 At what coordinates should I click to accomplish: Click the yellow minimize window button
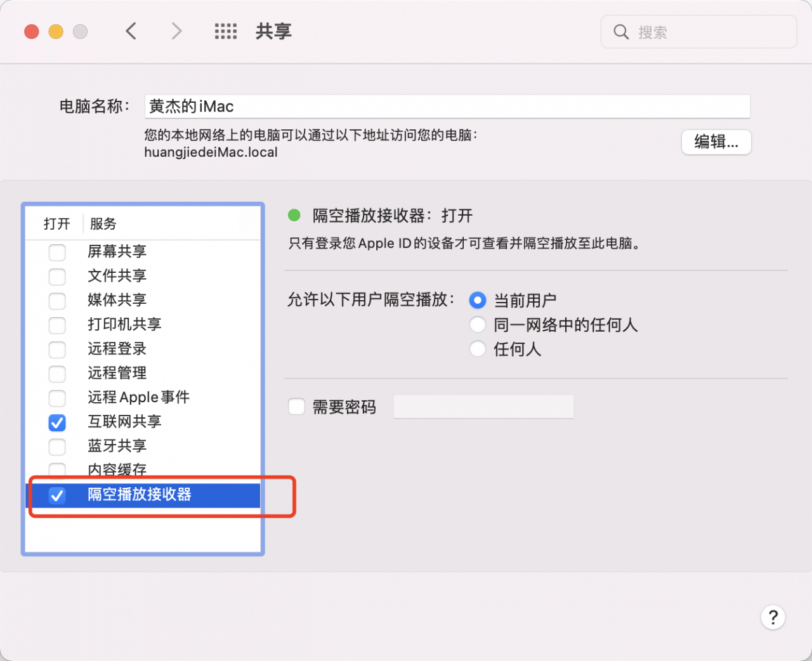pyautogui.click(x=56, y=32)
